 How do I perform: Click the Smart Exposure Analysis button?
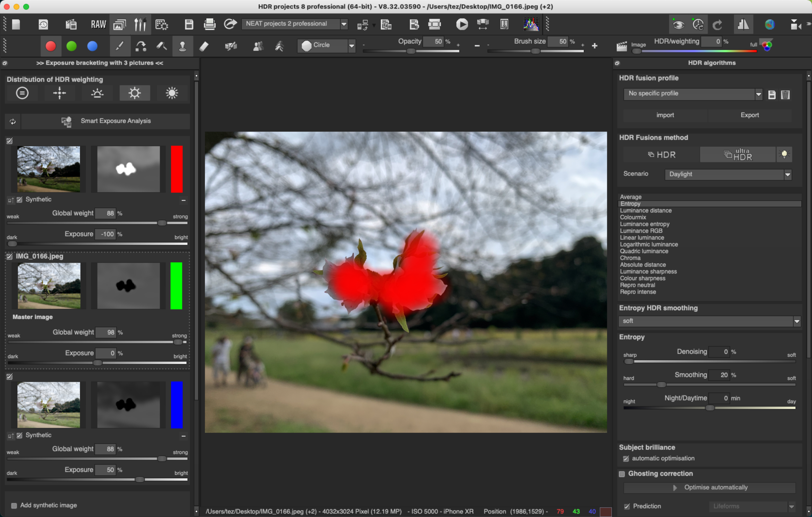[x=106, y=121]
